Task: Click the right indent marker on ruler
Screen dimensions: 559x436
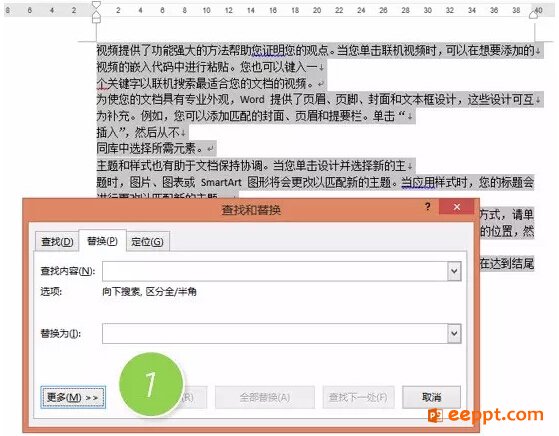Action: pyautogui.click(x=533, y=14)
